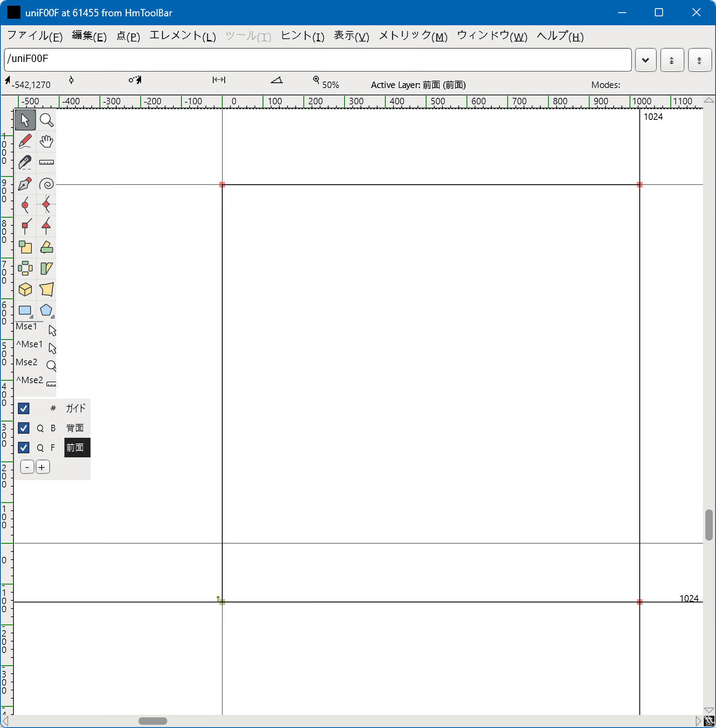
Task: Choose the freehand draw pencil tool
Action: [25, 141]
